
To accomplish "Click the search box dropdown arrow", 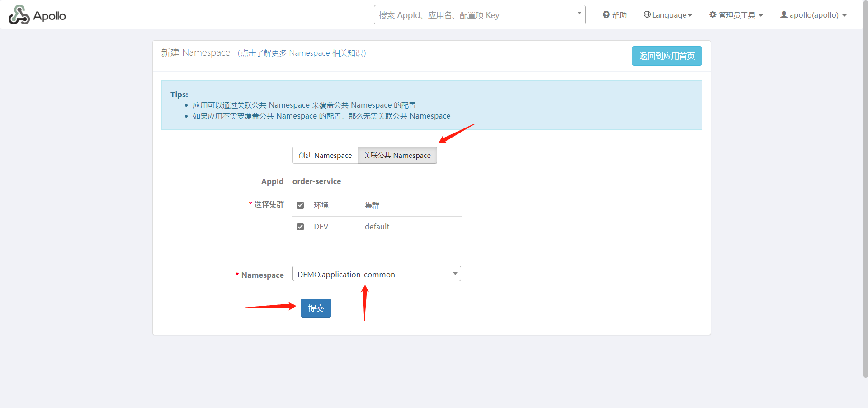I will point(579,14).
